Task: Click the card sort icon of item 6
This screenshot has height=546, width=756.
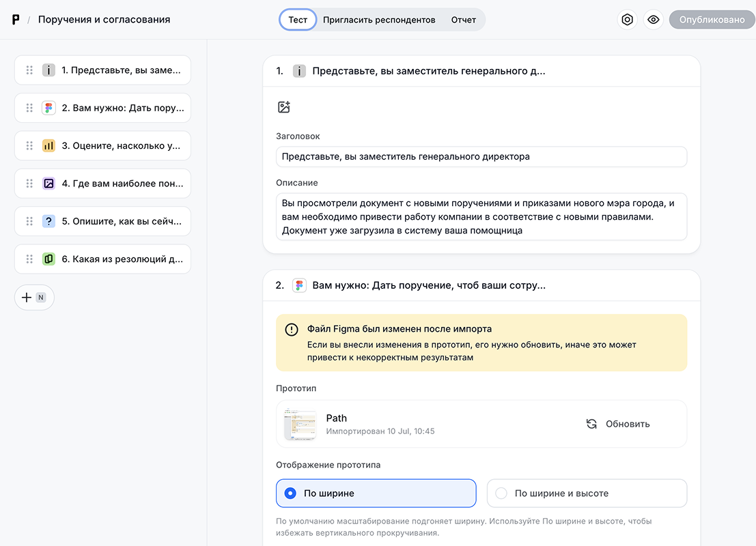Action: click(x=48, y=259)
